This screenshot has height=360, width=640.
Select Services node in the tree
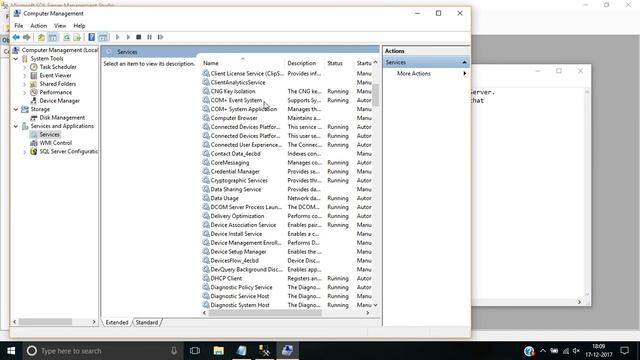tap(49, 134)
